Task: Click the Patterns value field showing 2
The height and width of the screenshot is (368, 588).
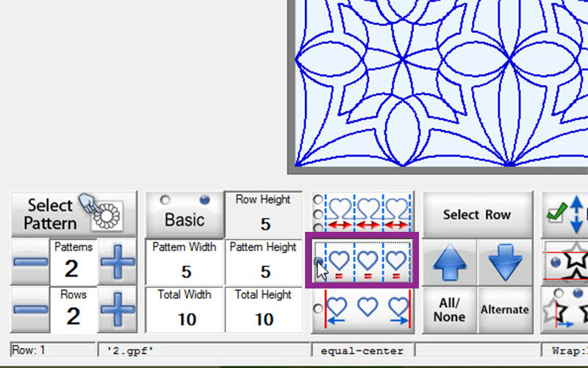Action: coord(73,262)
